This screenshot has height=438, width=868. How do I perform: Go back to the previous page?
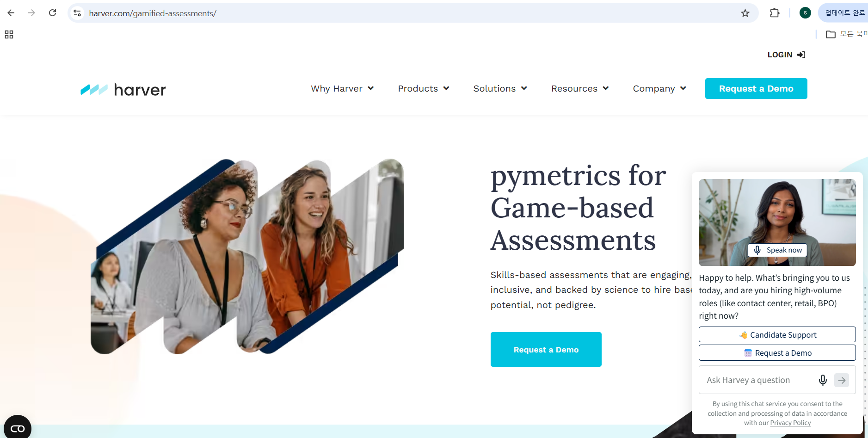click(11, 13)
